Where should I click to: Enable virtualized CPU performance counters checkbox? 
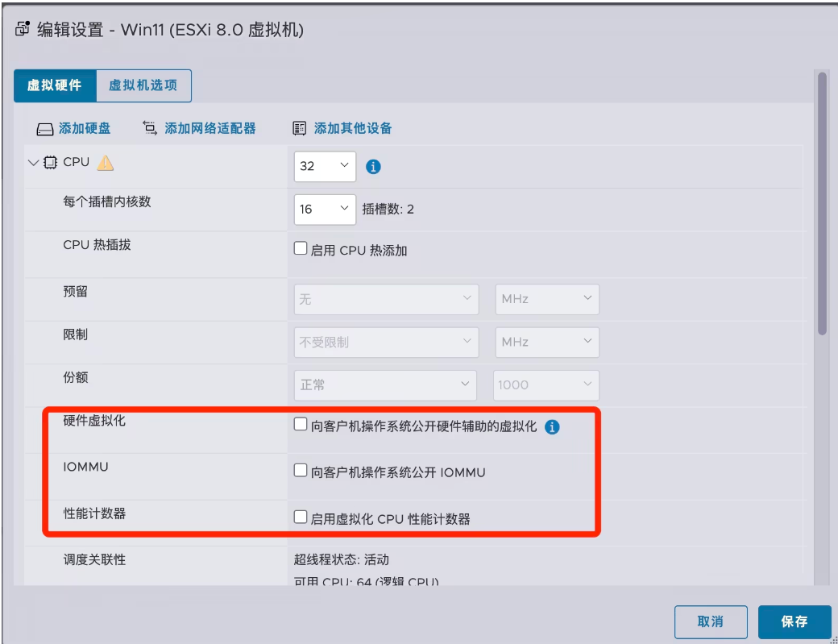(301, 517)
